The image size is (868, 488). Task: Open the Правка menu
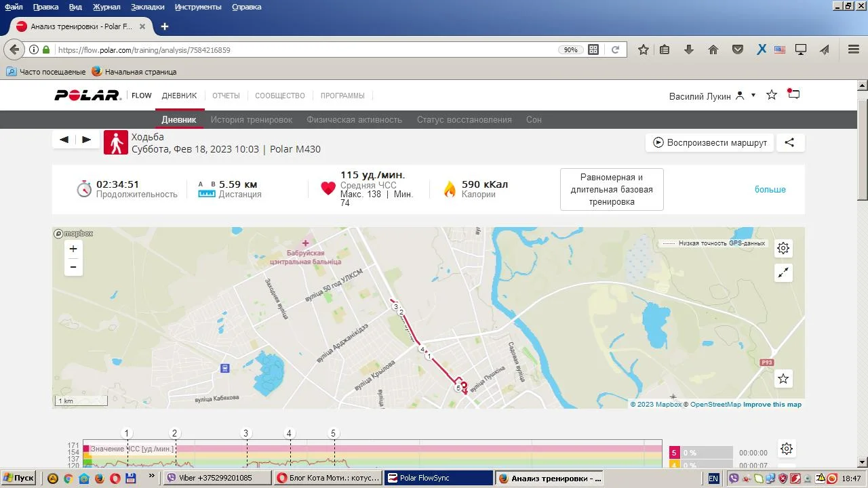click(46, 7)
